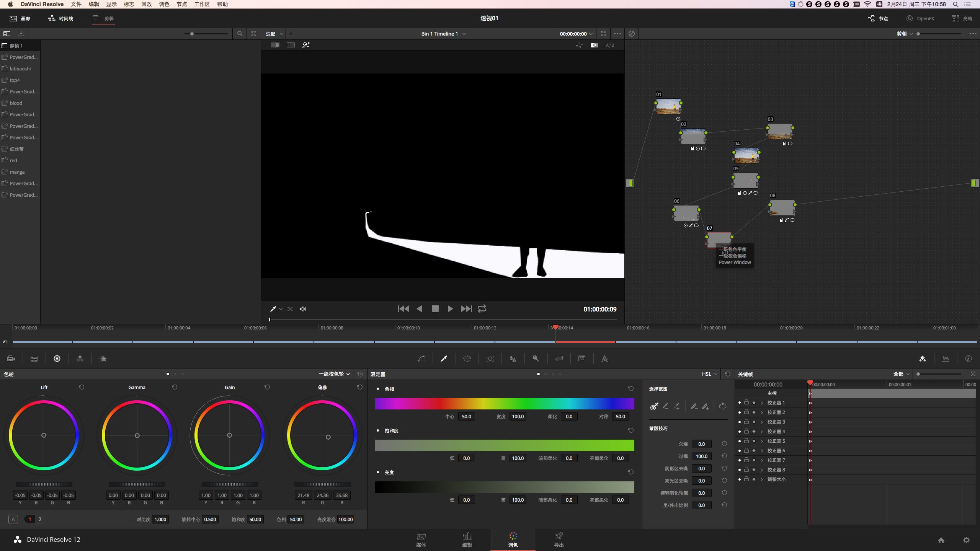Click the 节点 nodes panel button
The image size is (980, 551).
pos(877,18)
